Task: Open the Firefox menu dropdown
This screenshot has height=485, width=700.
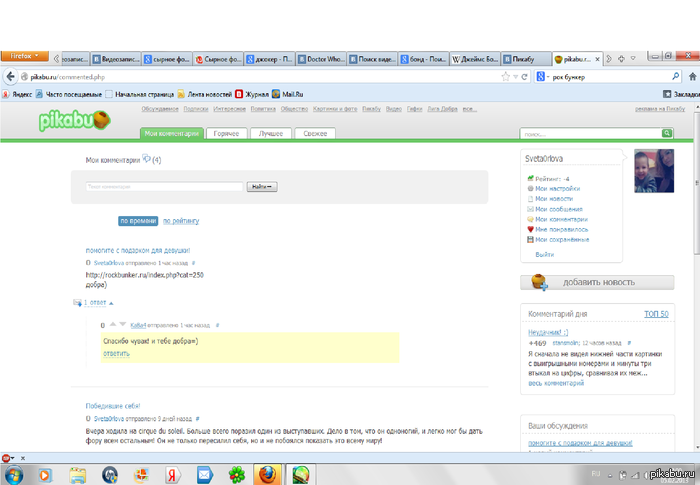Action: 25,56
